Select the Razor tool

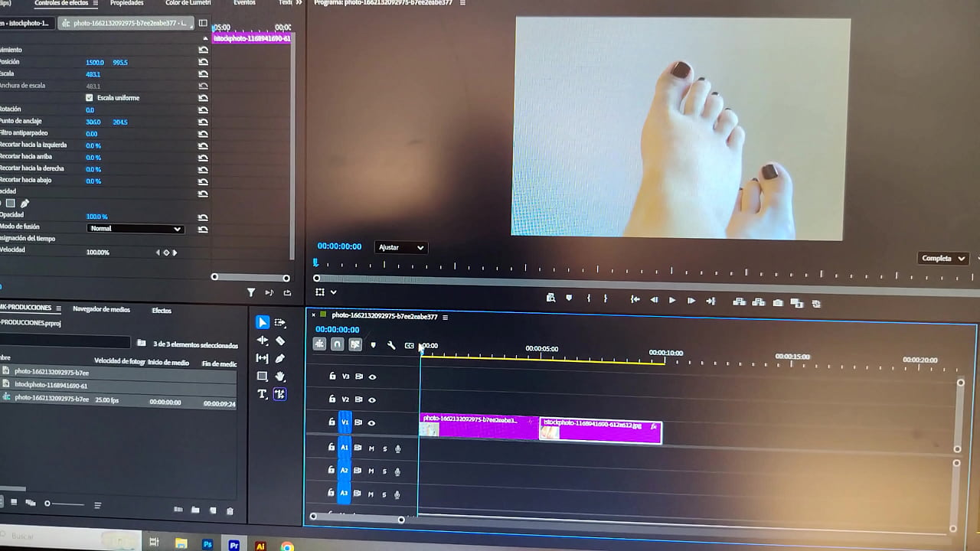[280, 341]
